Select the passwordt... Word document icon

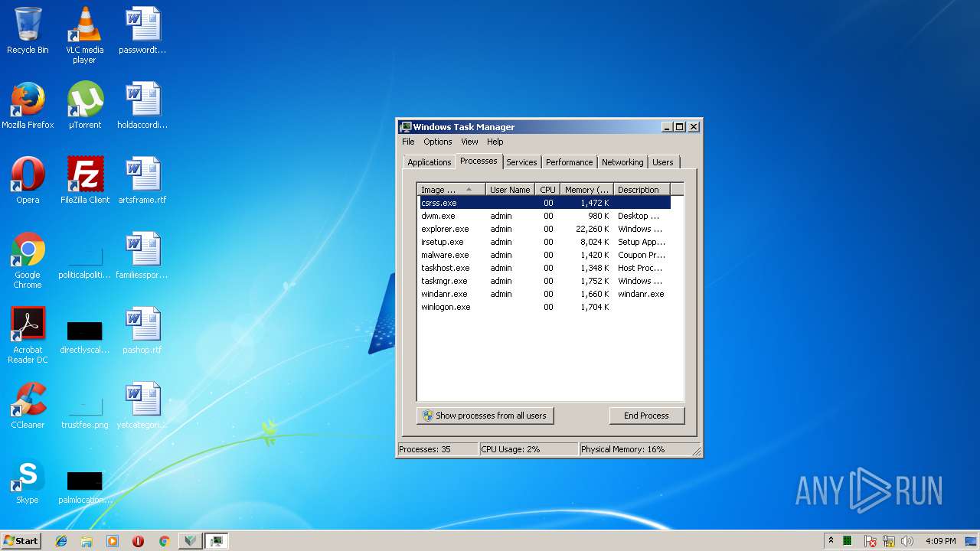coord(142,31)
